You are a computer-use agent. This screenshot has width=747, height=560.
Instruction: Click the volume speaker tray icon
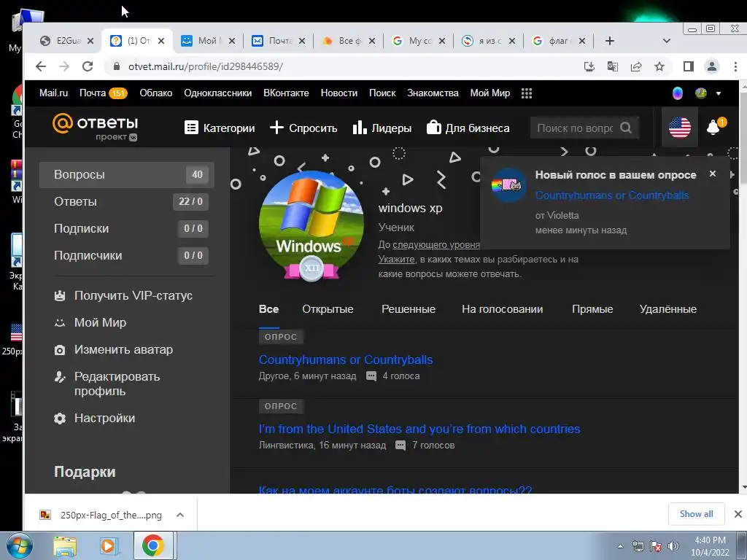click(x=673, y=546)
